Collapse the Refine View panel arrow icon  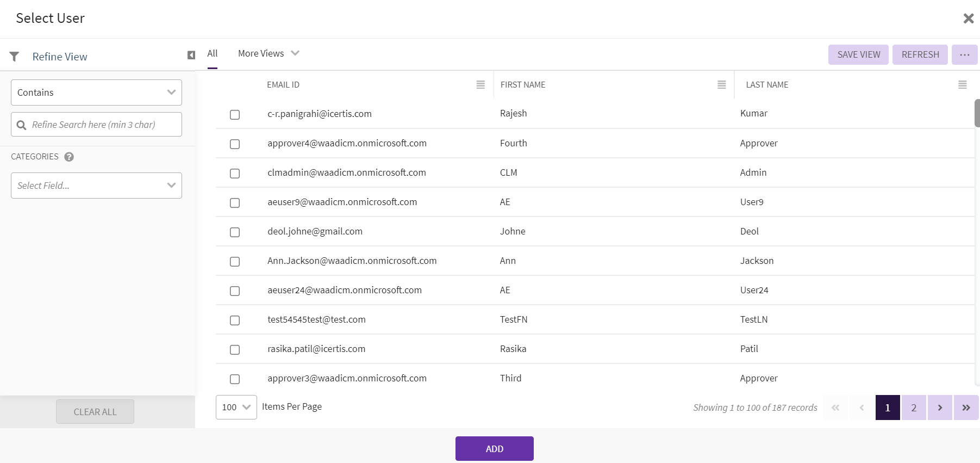tap(191, 55)
